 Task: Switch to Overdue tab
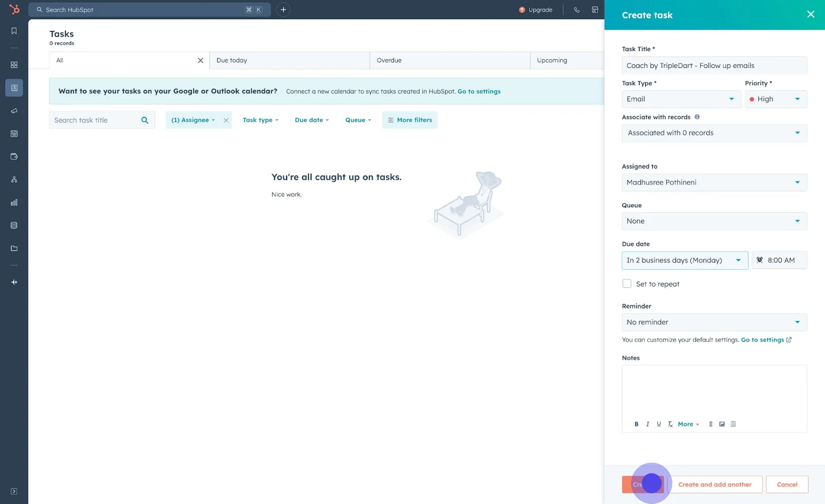point(450,60)
